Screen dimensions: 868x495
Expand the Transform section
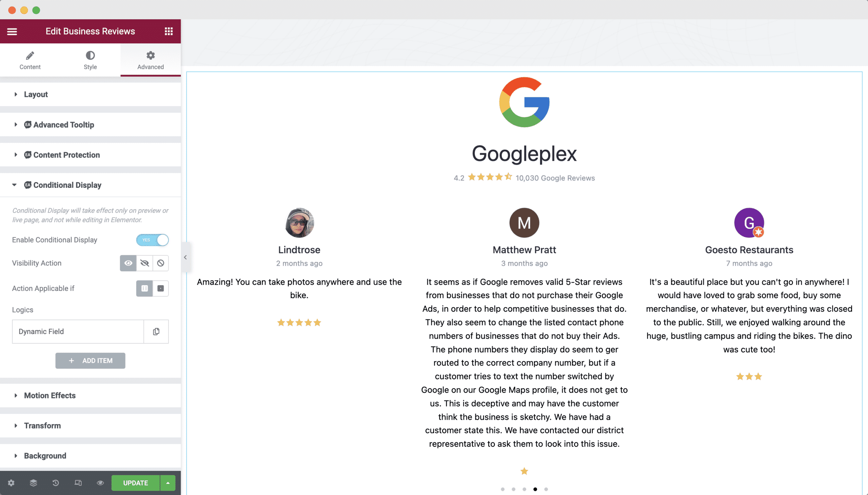point(42,425)
